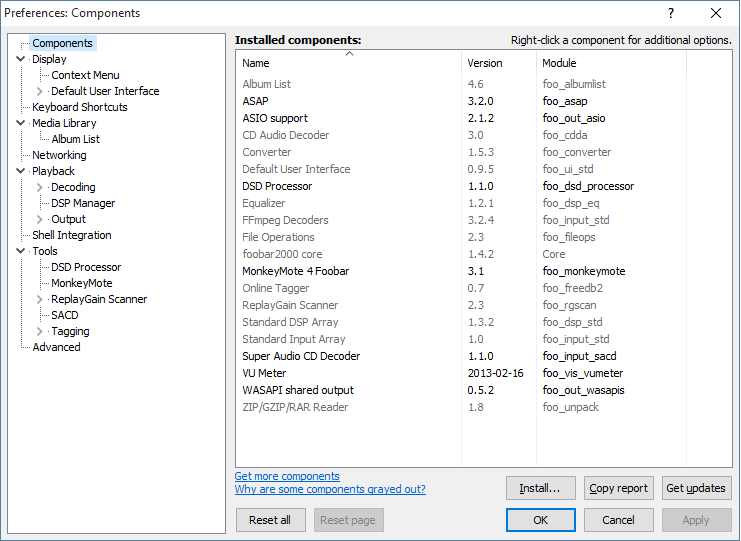Screen dimensions: 741x541
Task: Select Album List under Media Library
Action: (x=76, y=139)
